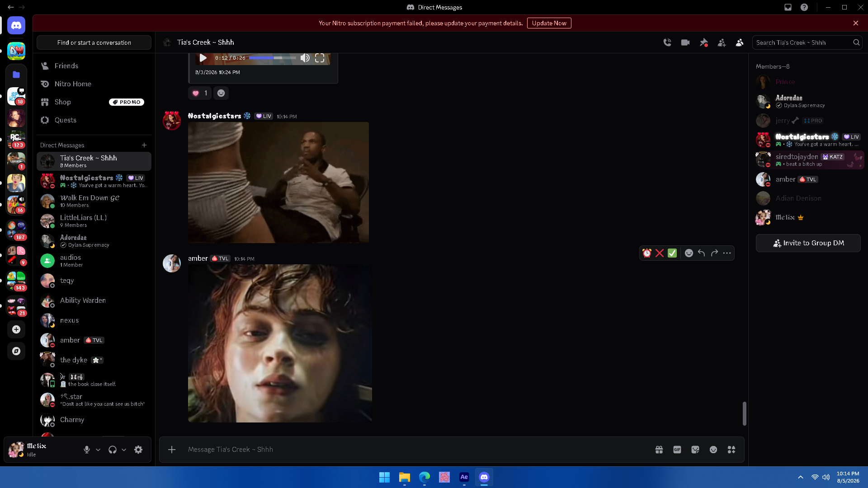Open the Apps launcher in message bar

731,450
